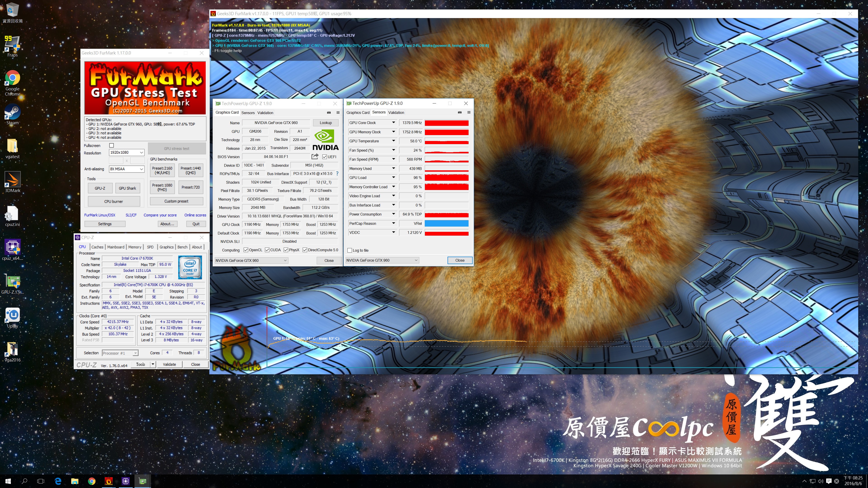Switch to Mainboard tab in CPU-Z
The height and width of the screenshot is (488, 868).
coord(116,247)
